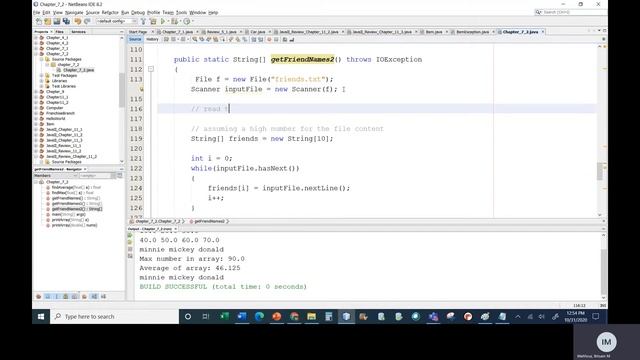Screen dimensions: 640x360
Task: Click the History view button
Action: click(152, 40)
